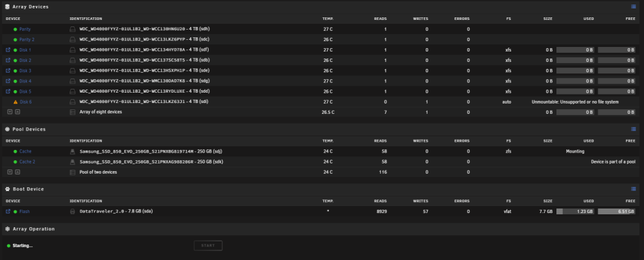Click the 'Starting...' status text
Image resolution: width=644 pixels, height=260 pixels.
click(x=23, y=246)
